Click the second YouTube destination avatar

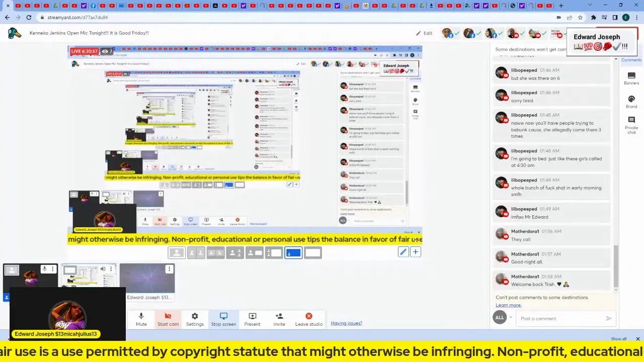tap(535, 33)
